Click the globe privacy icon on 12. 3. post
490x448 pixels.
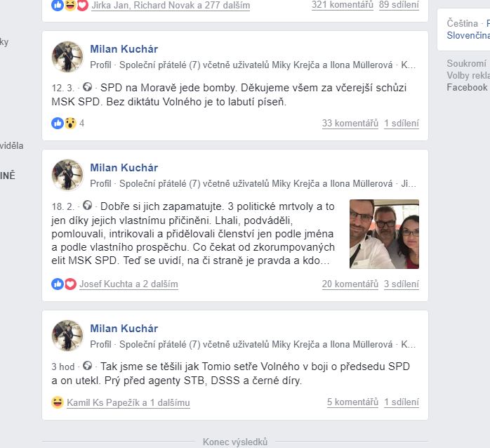point(88,86)
